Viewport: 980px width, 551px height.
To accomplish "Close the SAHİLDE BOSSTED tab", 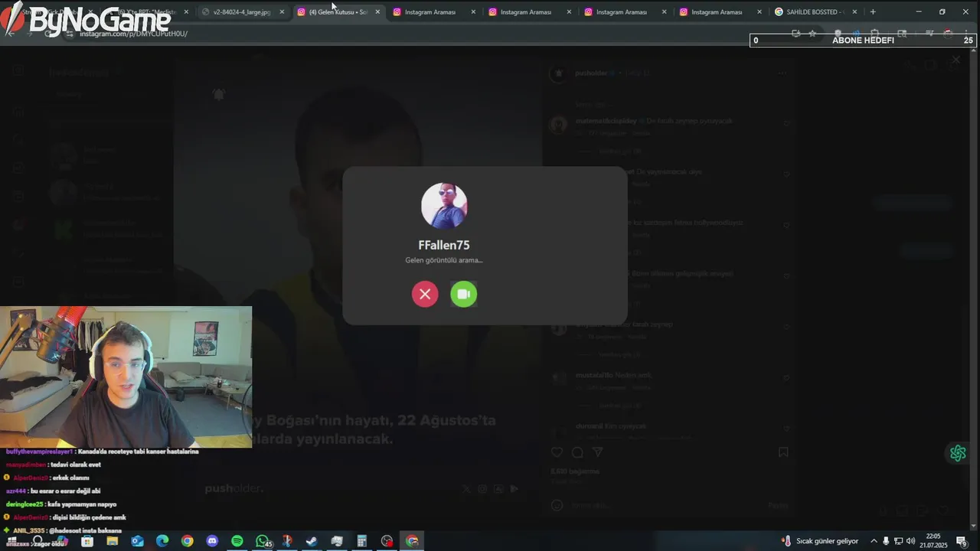I will 854,12.
